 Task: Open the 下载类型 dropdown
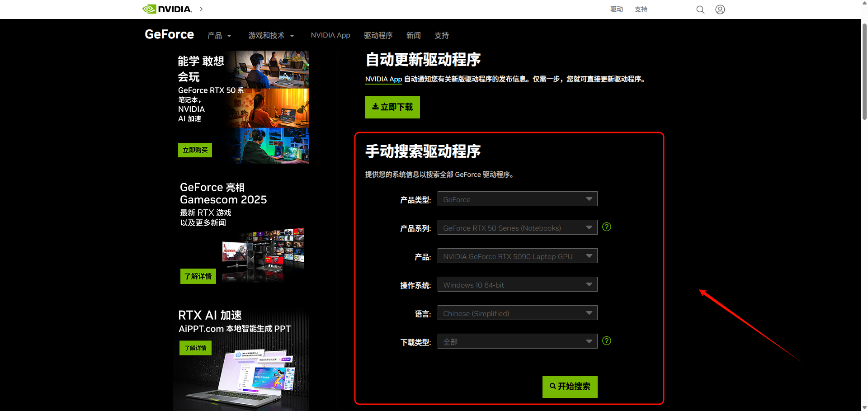(x=517, y=341)
